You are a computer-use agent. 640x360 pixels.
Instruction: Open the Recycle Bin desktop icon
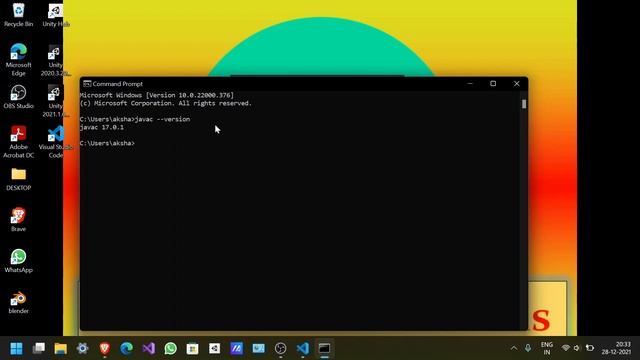(x=18, y=15)
